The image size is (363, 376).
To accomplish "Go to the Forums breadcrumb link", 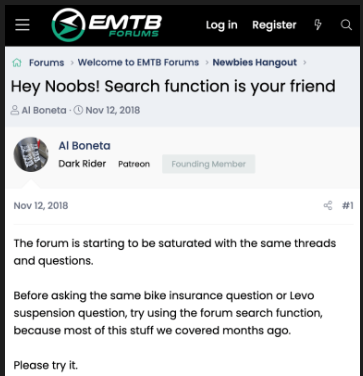I will (x=47, y=63).
